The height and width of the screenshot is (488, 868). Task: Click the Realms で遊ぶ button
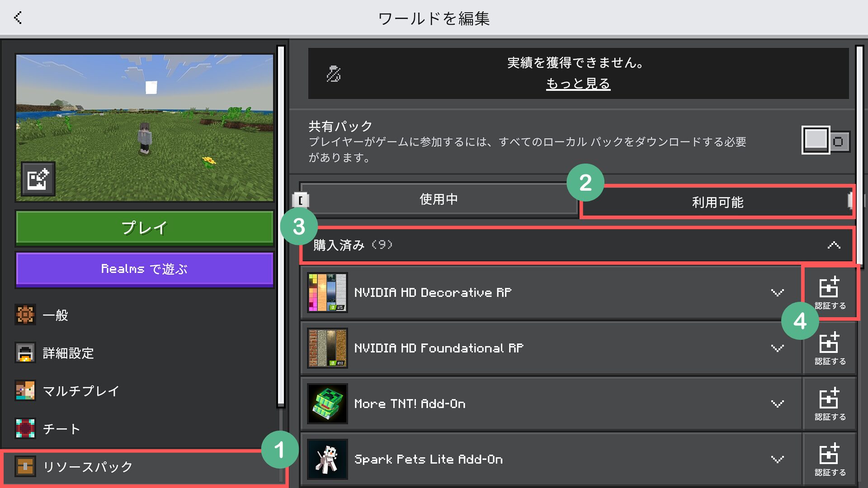[145, 269]
